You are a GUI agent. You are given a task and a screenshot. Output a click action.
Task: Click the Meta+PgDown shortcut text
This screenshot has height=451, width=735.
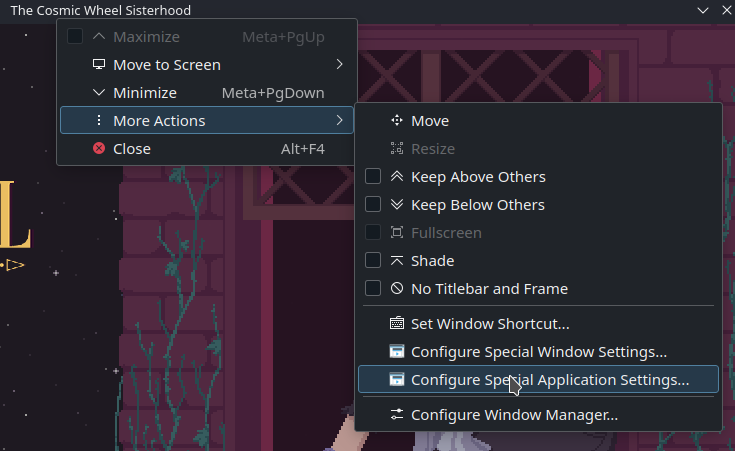pos(273,93)
